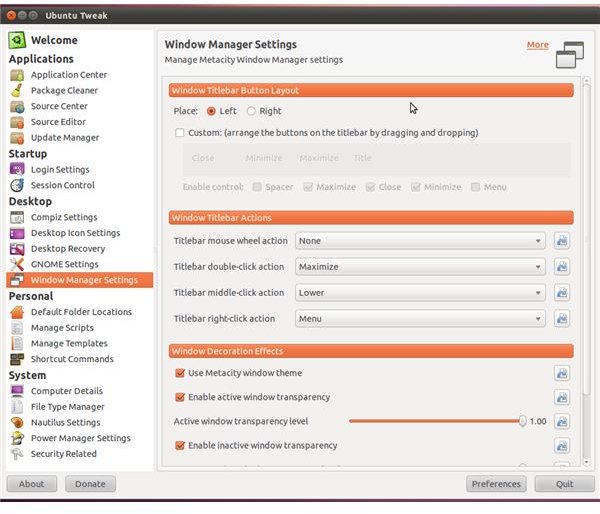Viewport: 600px width, 514px height.
Task: Reset Titlebar middle-click action icon
Action: [x=562, y=293]
